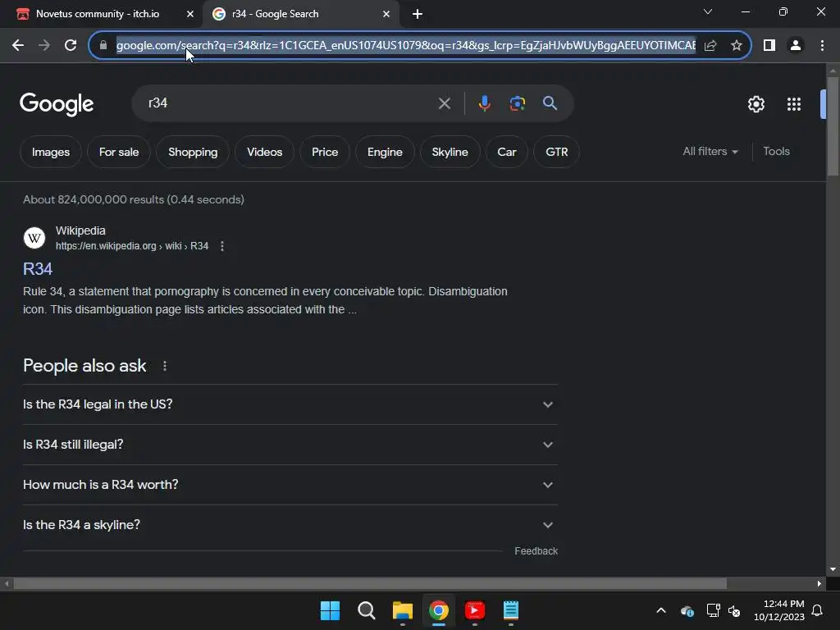Click scroll-right arrow on horizontal scrollbar
840x630 pixels.
click(x=819, y=583)
